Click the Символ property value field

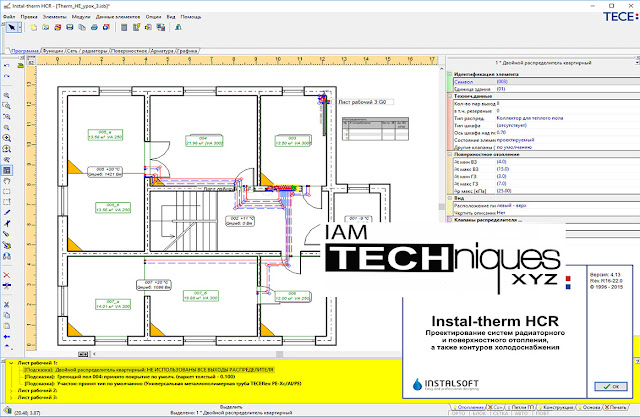(x=567, y=82)
